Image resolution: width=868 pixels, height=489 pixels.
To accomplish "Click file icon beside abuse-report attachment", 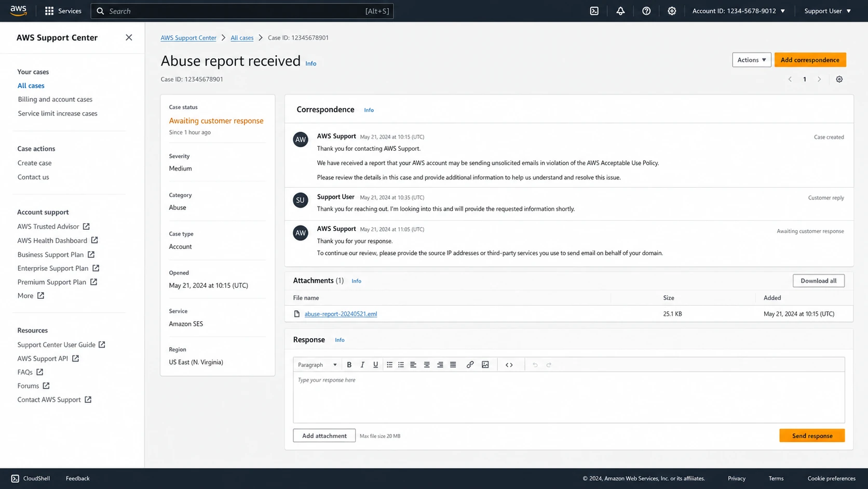I will pyautogui.click(x=297, y=314).
